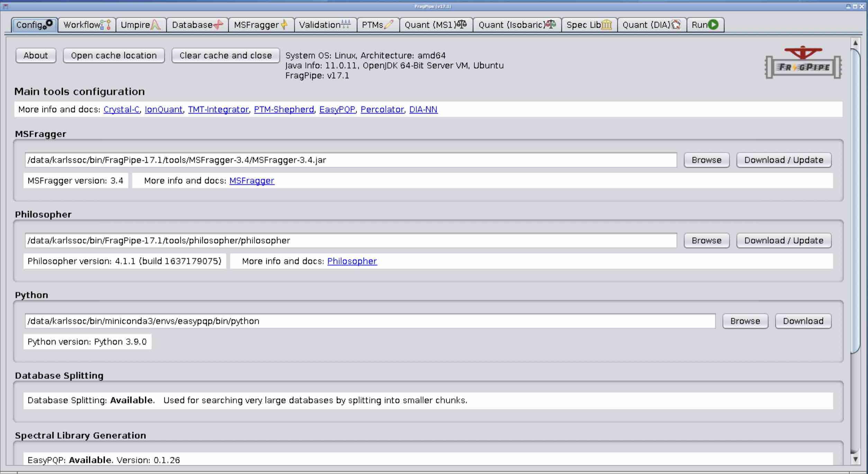Viewport: 868px width, 474px height.
Task: Open the Workflow tab
Action: (x=87, y=25)
